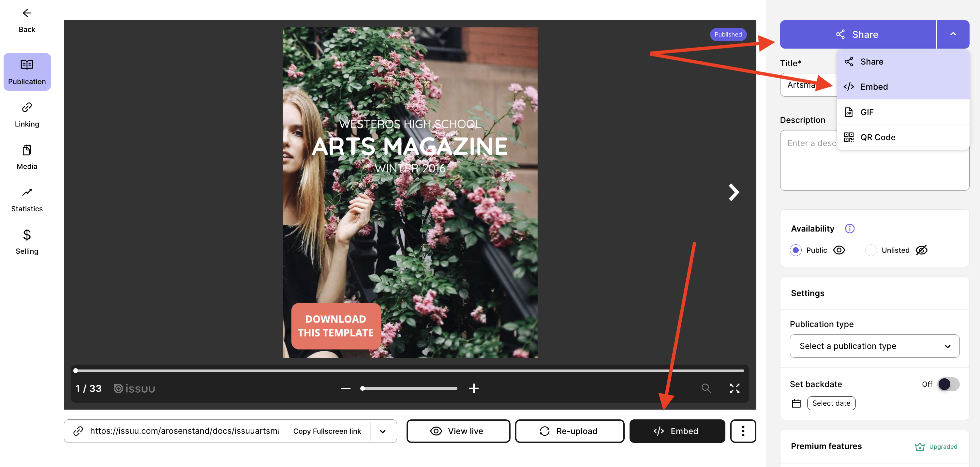Image resolution: width=980 pixels, height=467 pixels.
Task: Open the three-dot more options menu
Action: 743,431
